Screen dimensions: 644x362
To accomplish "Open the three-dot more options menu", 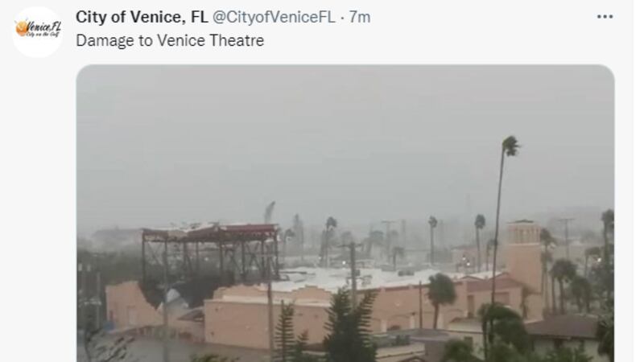I will pyautogui.click(x=605, y=17).
